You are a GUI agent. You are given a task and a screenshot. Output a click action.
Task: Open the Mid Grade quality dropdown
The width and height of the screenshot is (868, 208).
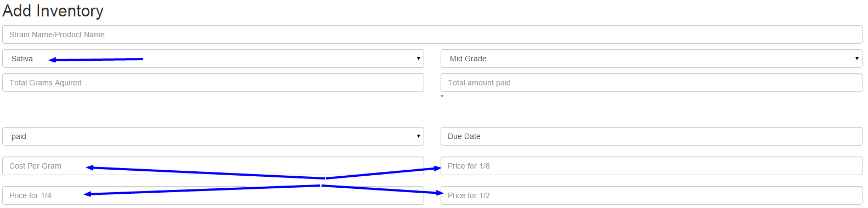(x=651, y=59)
